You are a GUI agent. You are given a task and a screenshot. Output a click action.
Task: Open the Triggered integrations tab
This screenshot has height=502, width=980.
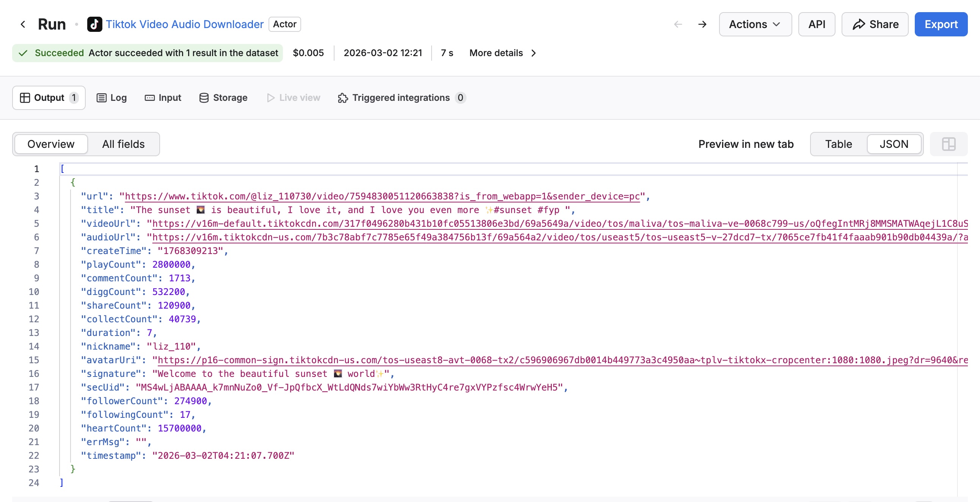[401, 98]
